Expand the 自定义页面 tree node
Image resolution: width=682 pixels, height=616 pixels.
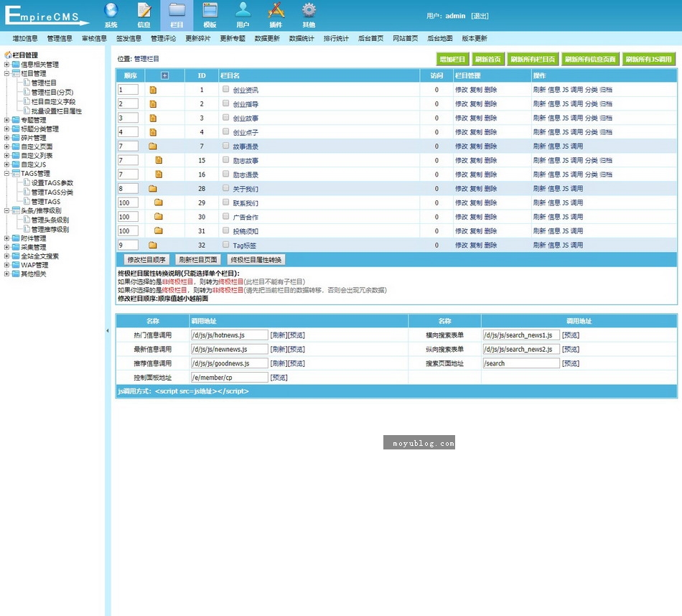click(x=6, y=146)
